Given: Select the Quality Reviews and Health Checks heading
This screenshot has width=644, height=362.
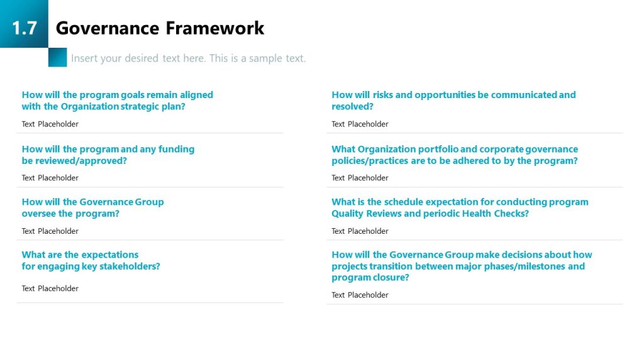Looking at the screenshot, I should pos(460,207).
